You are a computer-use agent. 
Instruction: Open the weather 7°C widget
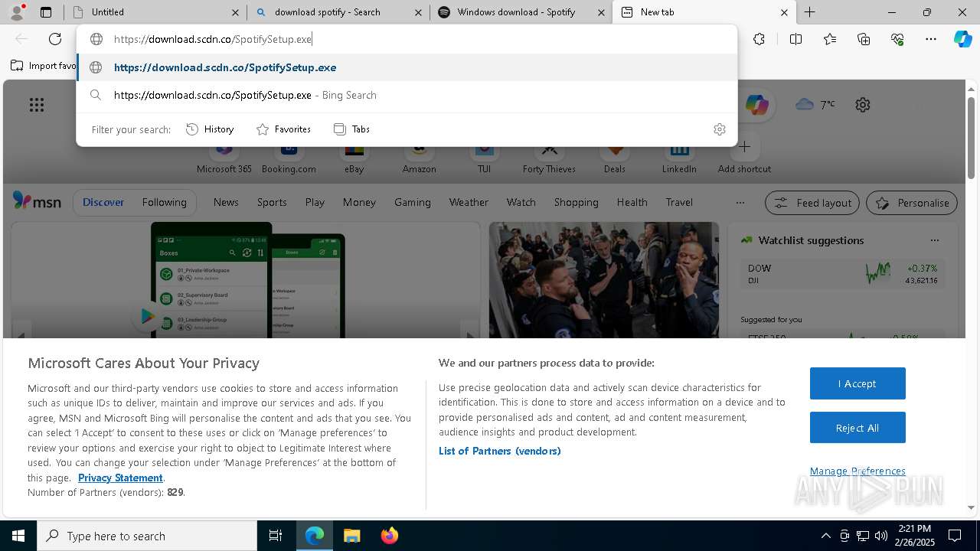(815, 104)
